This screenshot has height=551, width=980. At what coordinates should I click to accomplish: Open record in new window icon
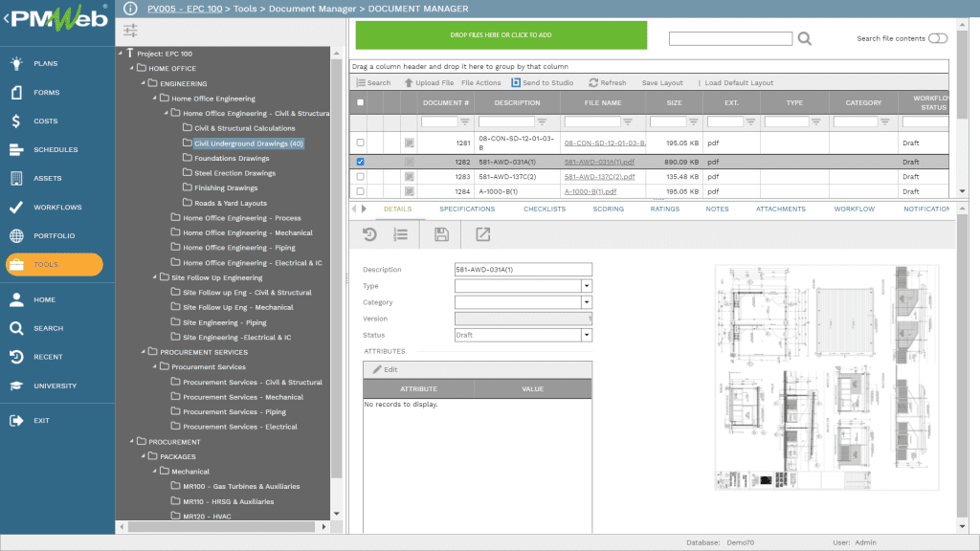[x=482, y=234]
